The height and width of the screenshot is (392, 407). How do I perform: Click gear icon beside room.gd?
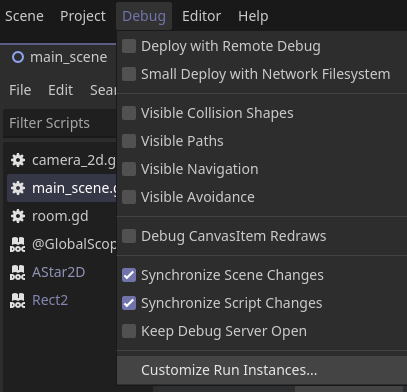pos(18,216)
